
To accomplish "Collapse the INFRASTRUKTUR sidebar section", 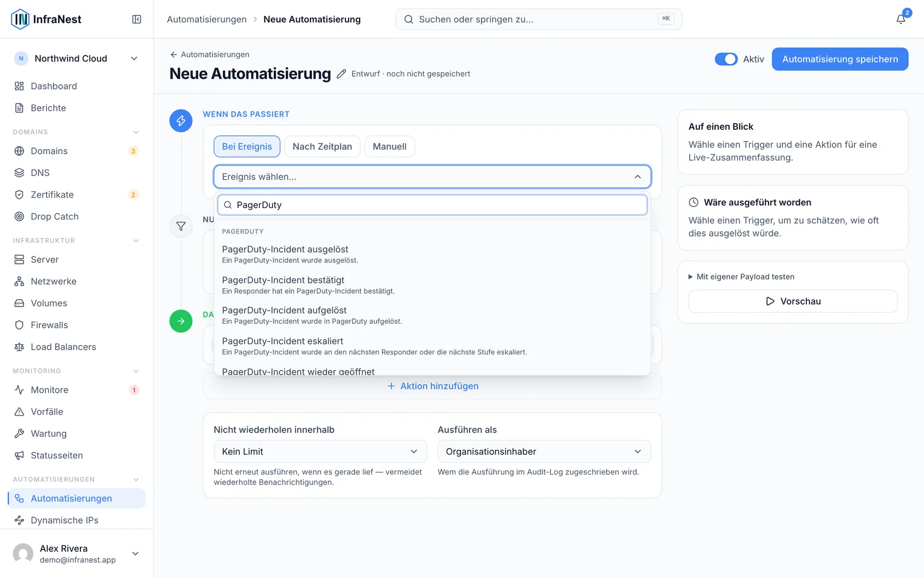I will pos(136,241).
